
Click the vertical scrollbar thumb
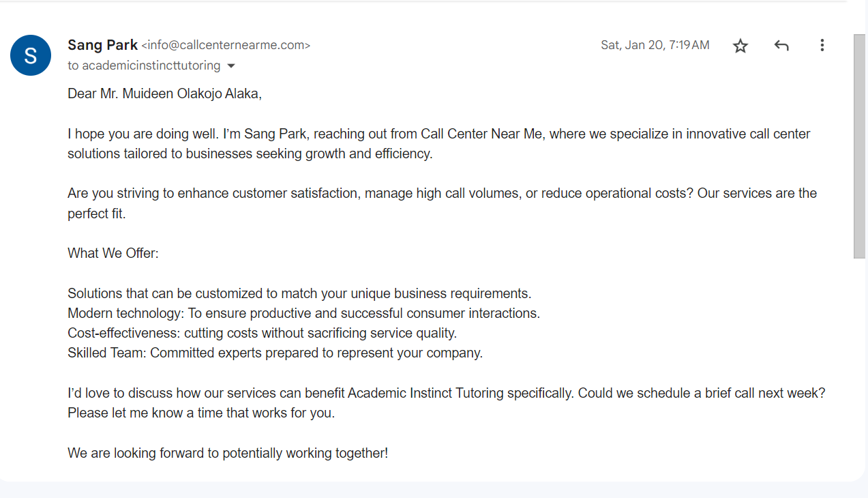pyautogui.click(x=860, y=146)
